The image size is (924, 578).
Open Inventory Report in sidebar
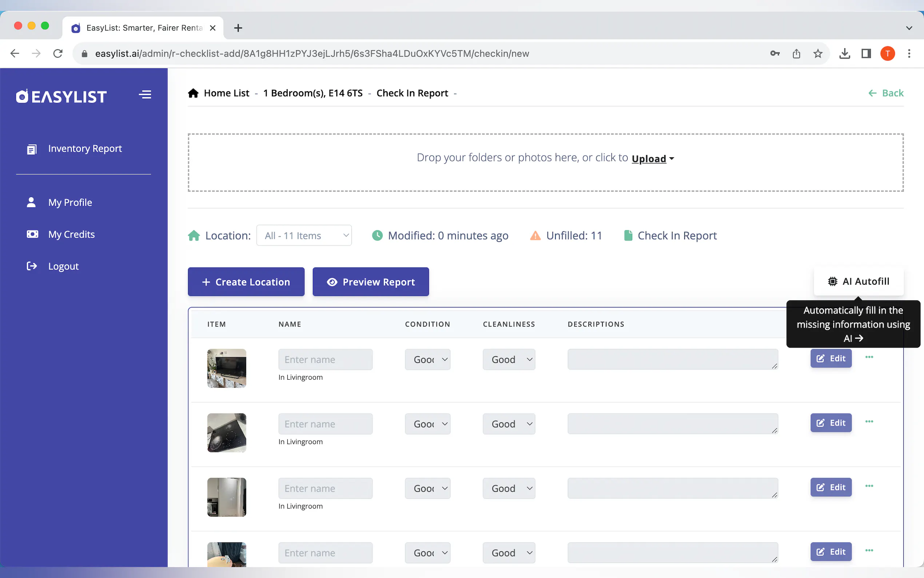pyautogui.click(x=85, y=149)
